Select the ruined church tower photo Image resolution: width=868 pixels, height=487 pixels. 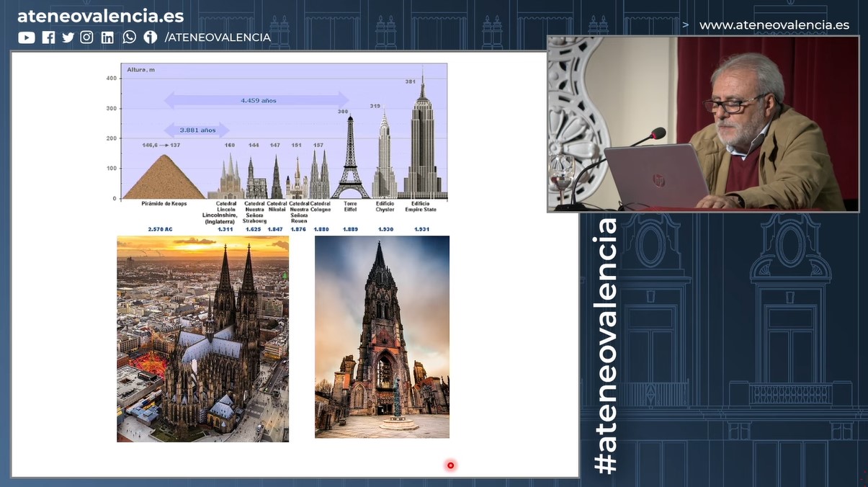[382, 336]
